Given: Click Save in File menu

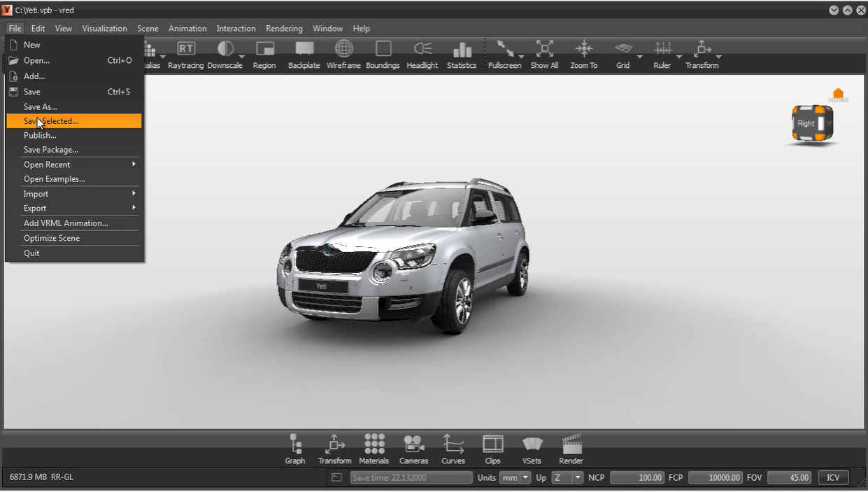Looking at the screenshot, I should [x=73, y=92].
